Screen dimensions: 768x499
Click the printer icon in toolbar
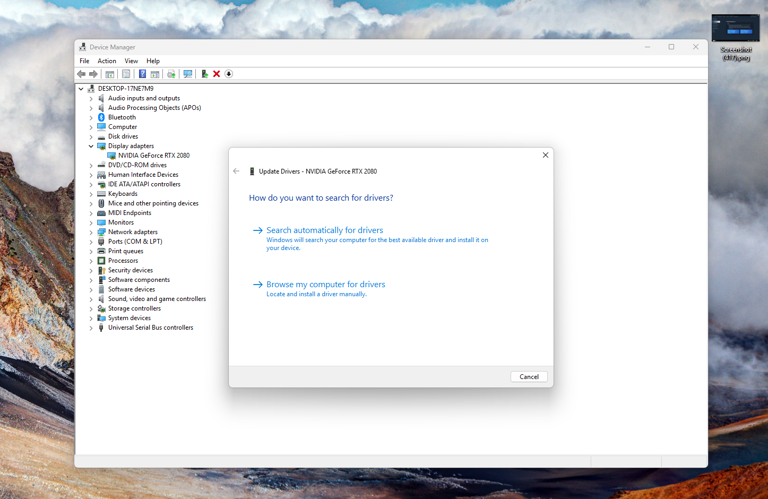click(171, 74)
